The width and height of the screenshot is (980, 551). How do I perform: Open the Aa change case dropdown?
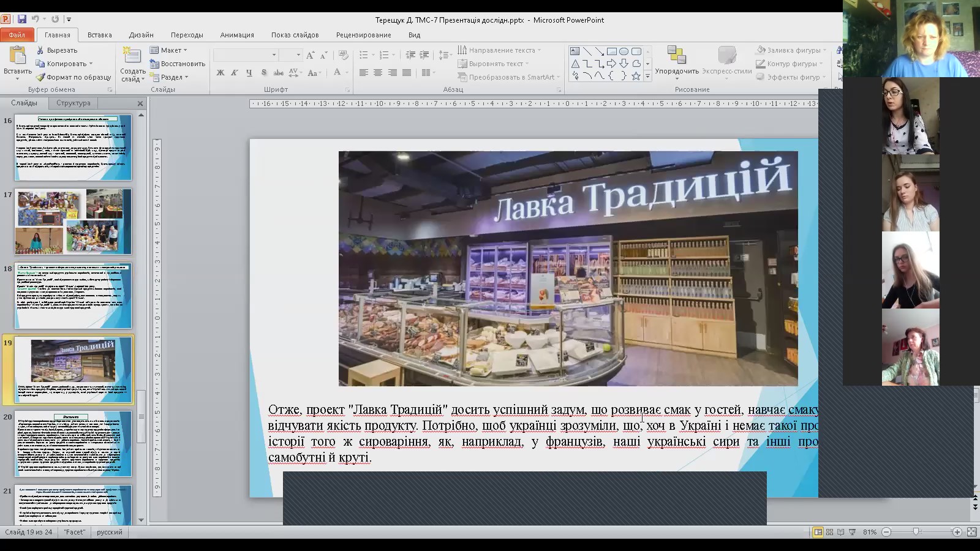click(x=314, y=72)
